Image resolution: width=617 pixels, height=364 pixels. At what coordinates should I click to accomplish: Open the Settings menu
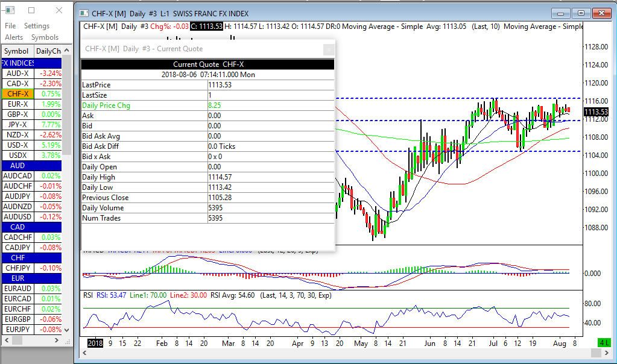(37, 26)
